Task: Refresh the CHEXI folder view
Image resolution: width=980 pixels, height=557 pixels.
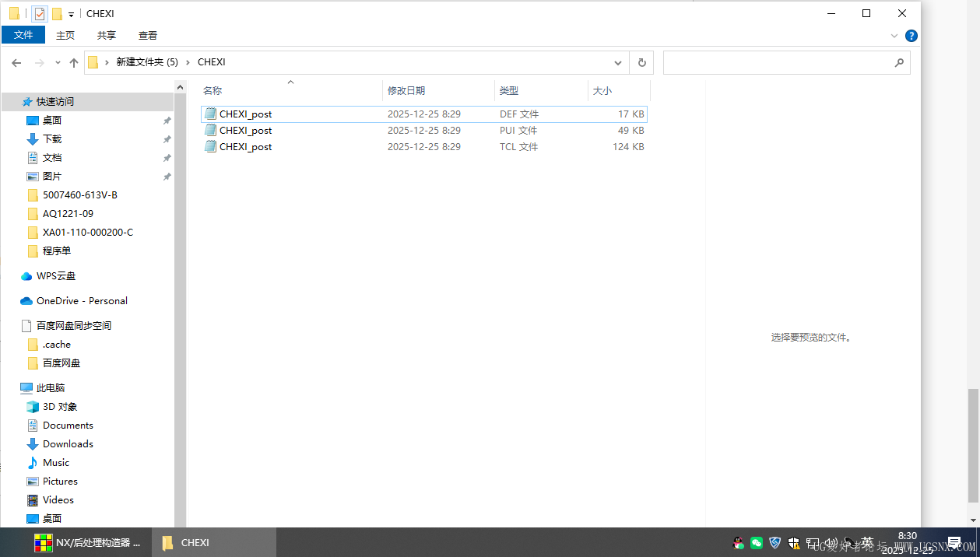Action: [641, 63]
